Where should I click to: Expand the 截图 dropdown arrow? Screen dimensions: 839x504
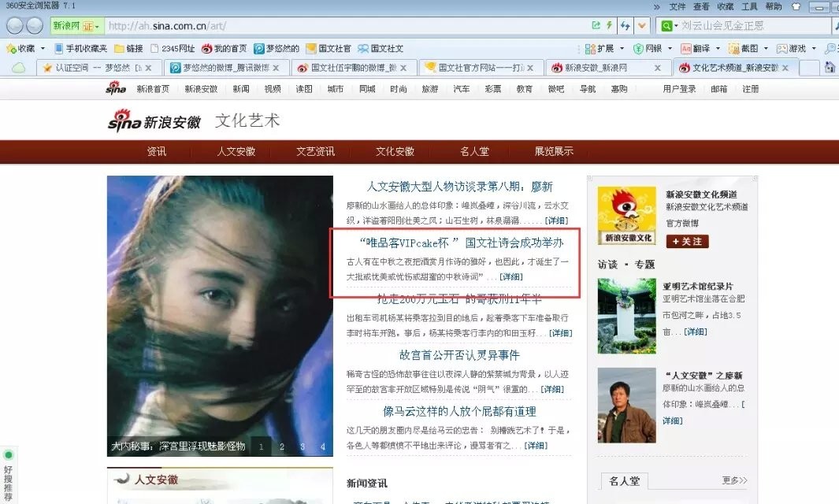(766, 49)
